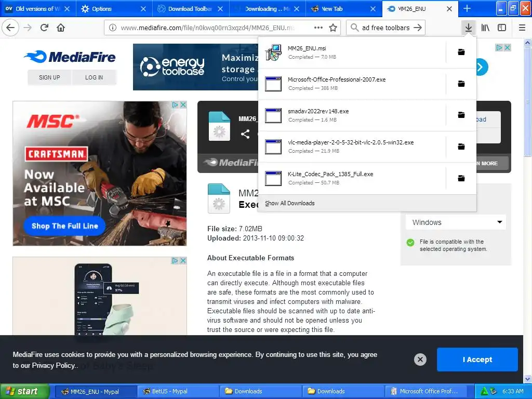Go back to the previous page
Screen dimensions: 532x399
point(10,28)
